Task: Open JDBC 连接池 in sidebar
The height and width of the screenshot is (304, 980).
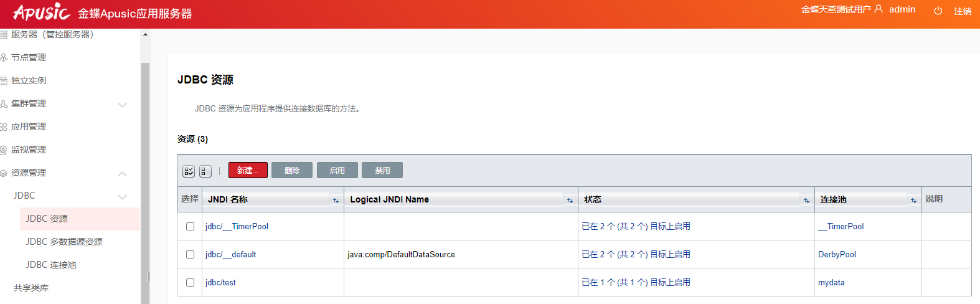Action: pyautogui.click(x=51, y=265)
